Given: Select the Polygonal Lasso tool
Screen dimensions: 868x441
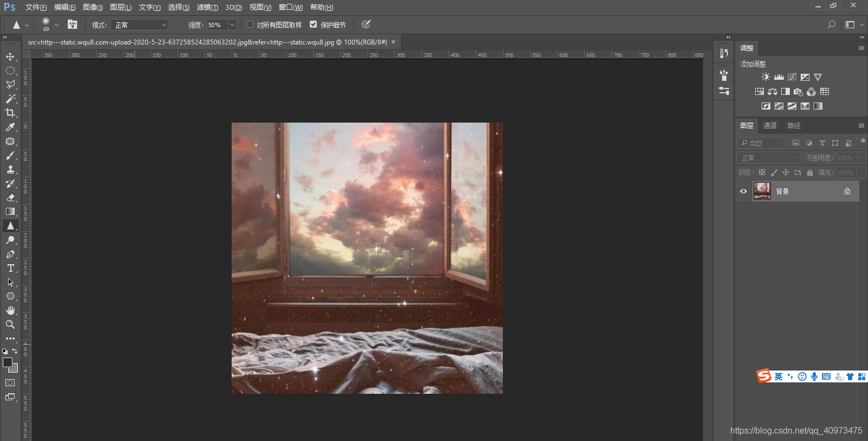Looking at the screenshot, I should [10, 85].
